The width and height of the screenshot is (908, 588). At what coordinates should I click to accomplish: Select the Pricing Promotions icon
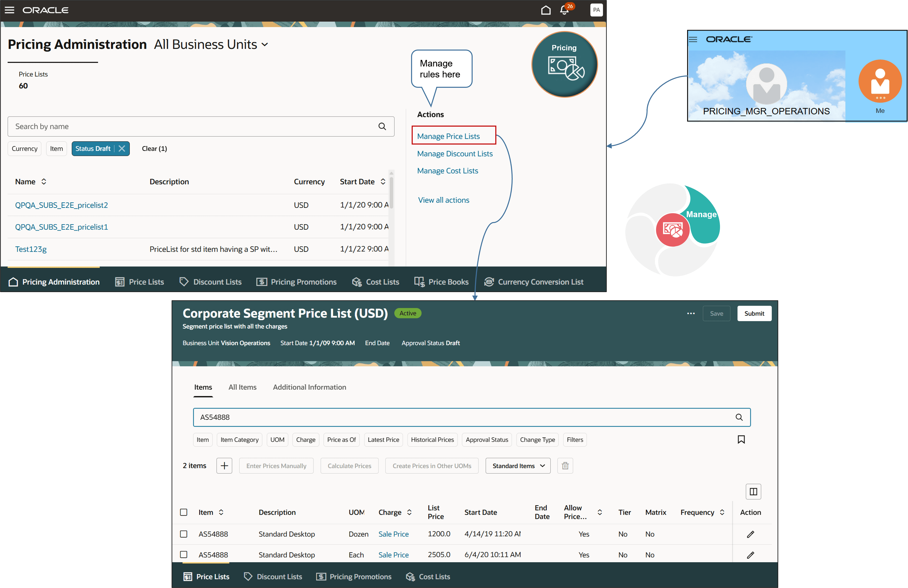[x=297, y=281]
